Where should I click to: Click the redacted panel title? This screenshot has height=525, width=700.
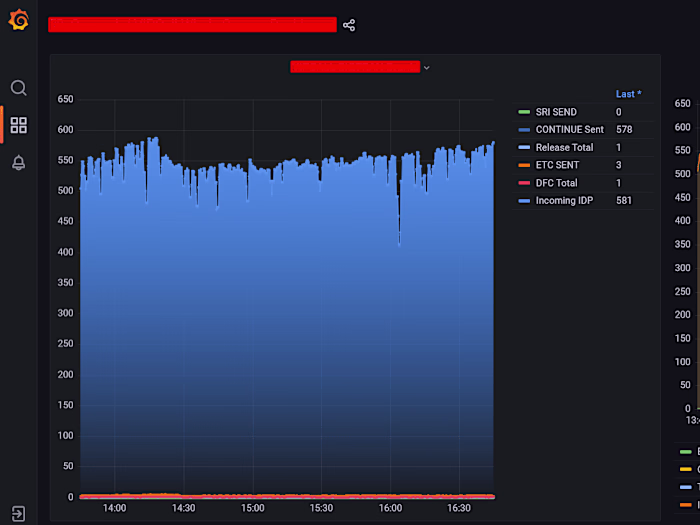click(x=355, y=67)
